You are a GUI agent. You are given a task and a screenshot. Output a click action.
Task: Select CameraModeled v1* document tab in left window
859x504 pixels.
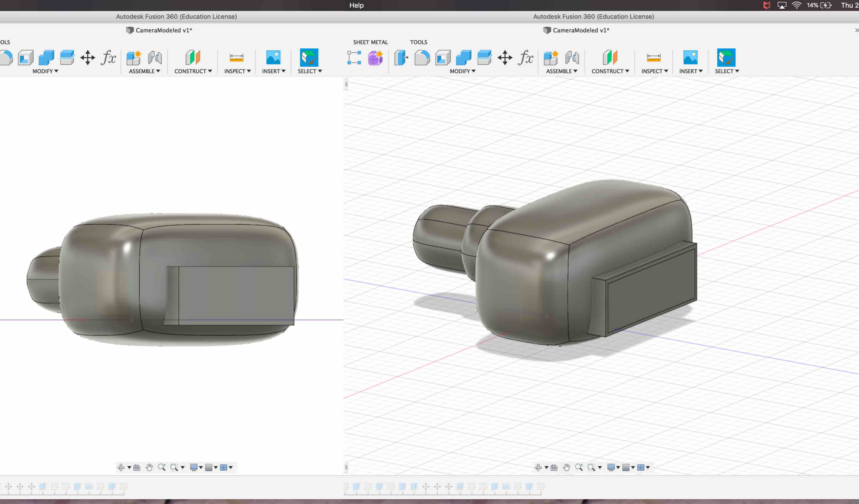(159, 30)
